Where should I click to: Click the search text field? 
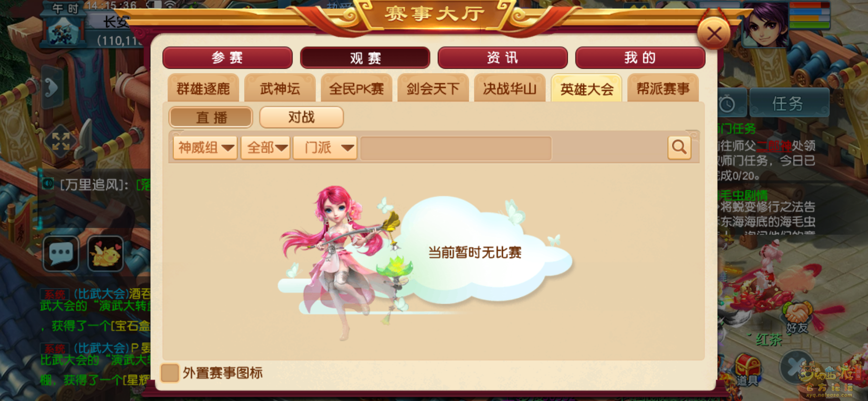pyautogui.click(x=456, y=148)
